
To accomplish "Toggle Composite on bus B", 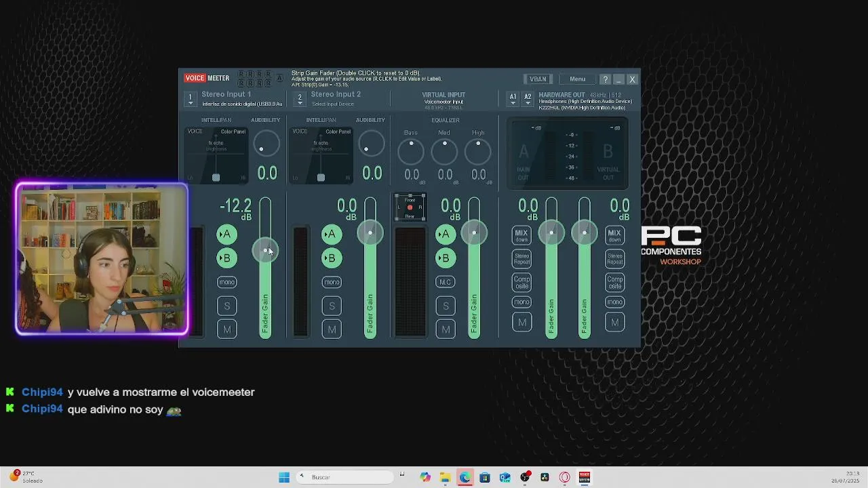I will point(614,282).
